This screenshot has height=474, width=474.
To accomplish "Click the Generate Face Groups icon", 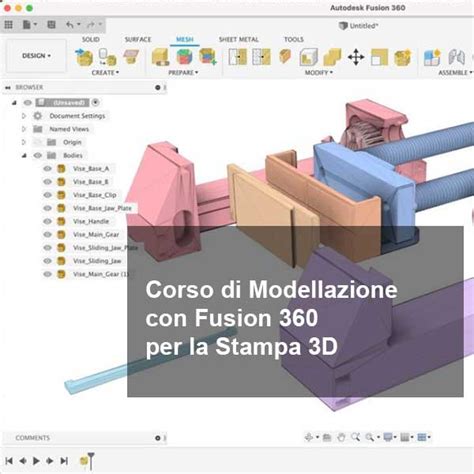I will click(x=184, y=57).
